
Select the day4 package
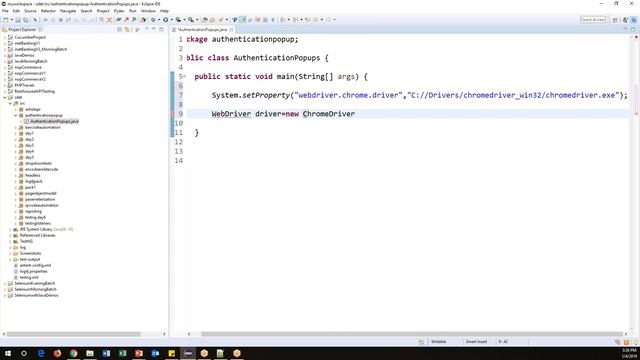(x=29, y=151)
